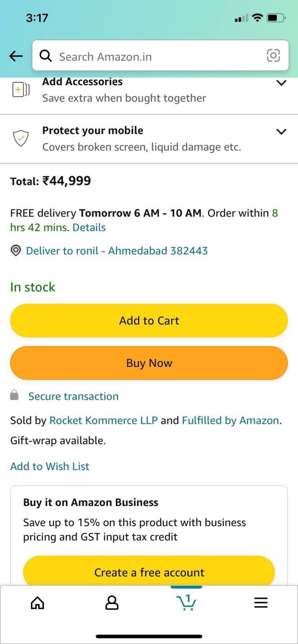Viewport: 298px width, 644px height.
Task: Create a free Amazon Business account
Action: (x=149, y=572)
